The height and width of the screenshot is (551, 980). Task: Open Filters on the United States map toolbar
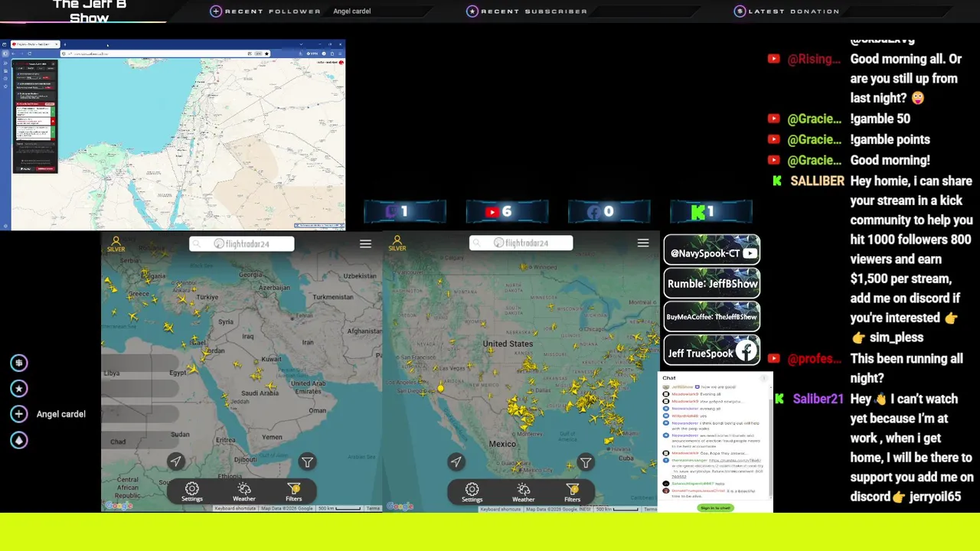[573, 492]
